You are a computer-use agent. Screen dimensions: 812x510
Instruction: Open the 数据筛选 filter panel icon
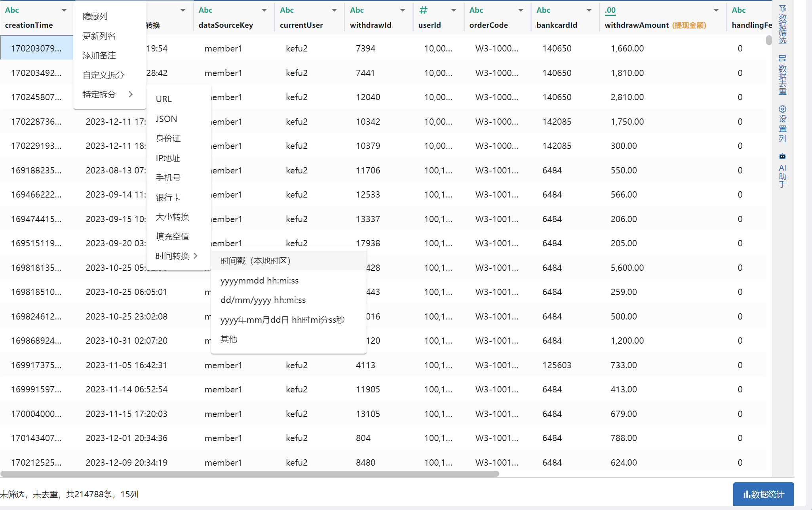pos(782,8)
